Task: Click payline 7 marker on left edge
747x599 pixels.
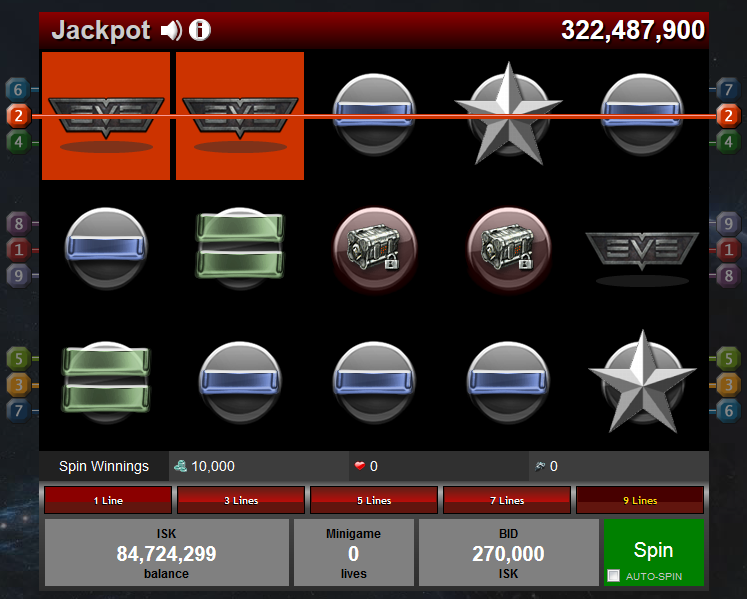Action: (18, 410)
